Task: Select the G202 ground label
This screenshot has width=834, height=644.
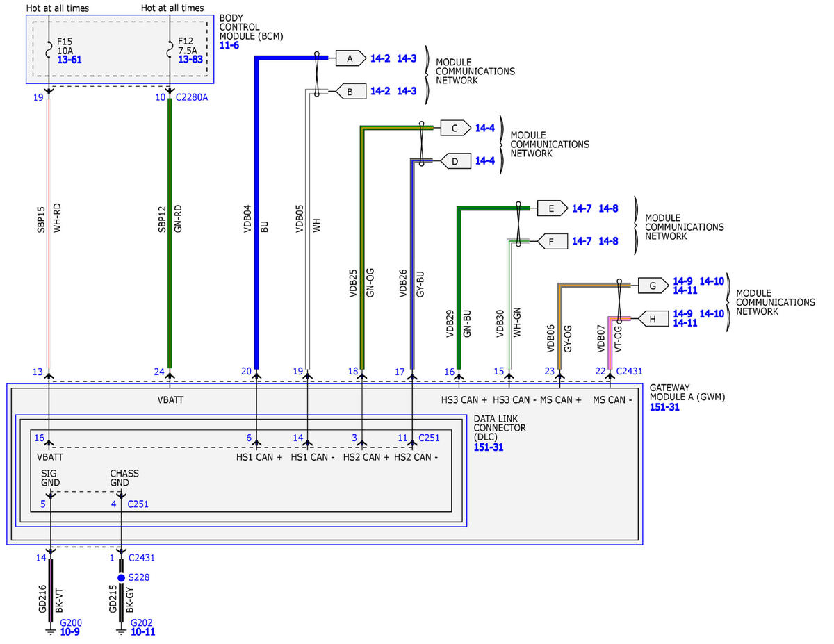Action: point(142,622)
